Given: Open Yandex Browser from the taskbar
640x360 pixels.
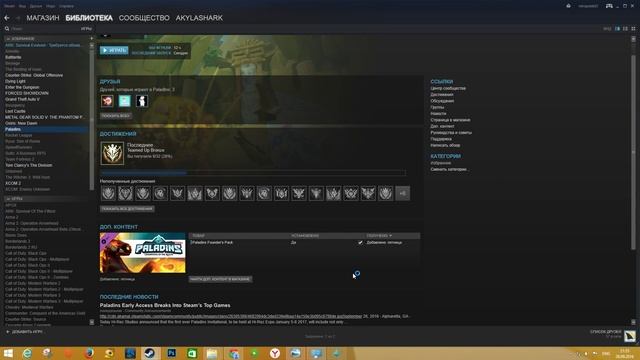Looking at the screenshot, I should (275, 353).
